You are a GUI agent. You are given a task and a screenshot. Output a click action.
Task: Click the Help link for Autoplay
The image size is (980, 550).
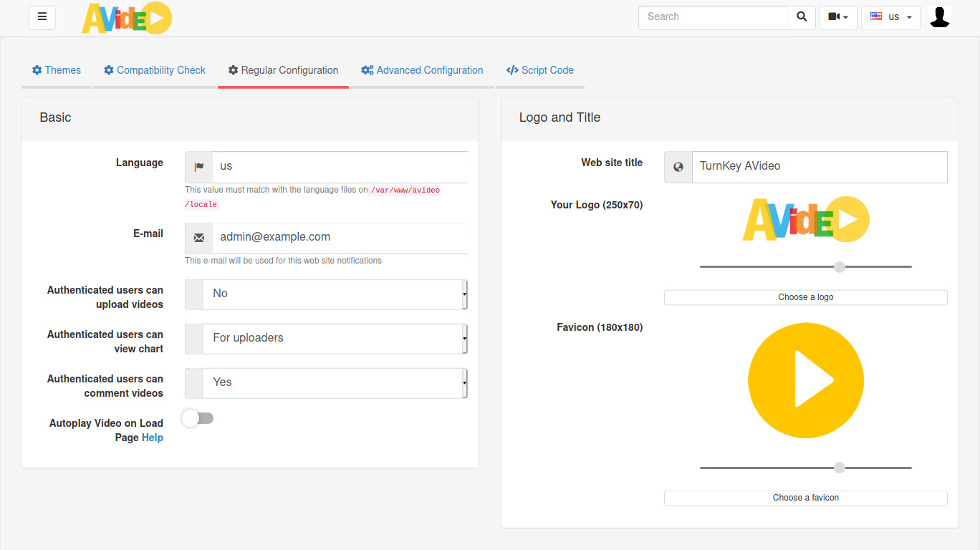(x=153, y=438)
